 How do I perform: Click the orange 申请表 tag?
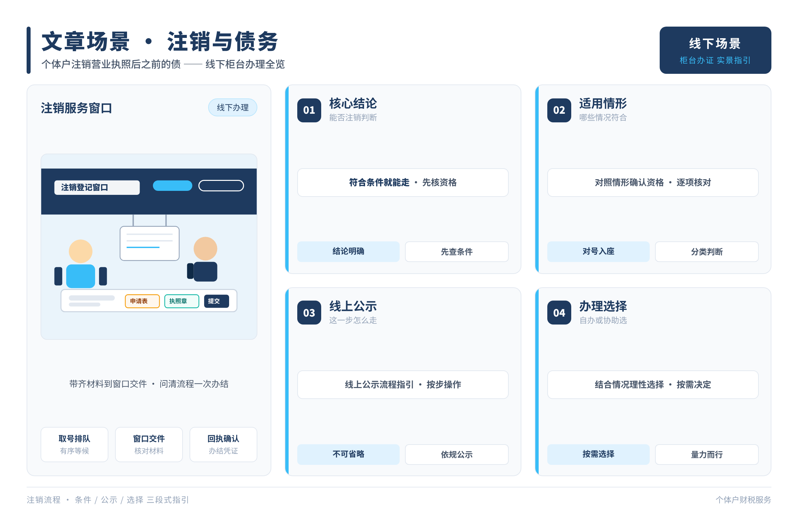coord(142,301)
